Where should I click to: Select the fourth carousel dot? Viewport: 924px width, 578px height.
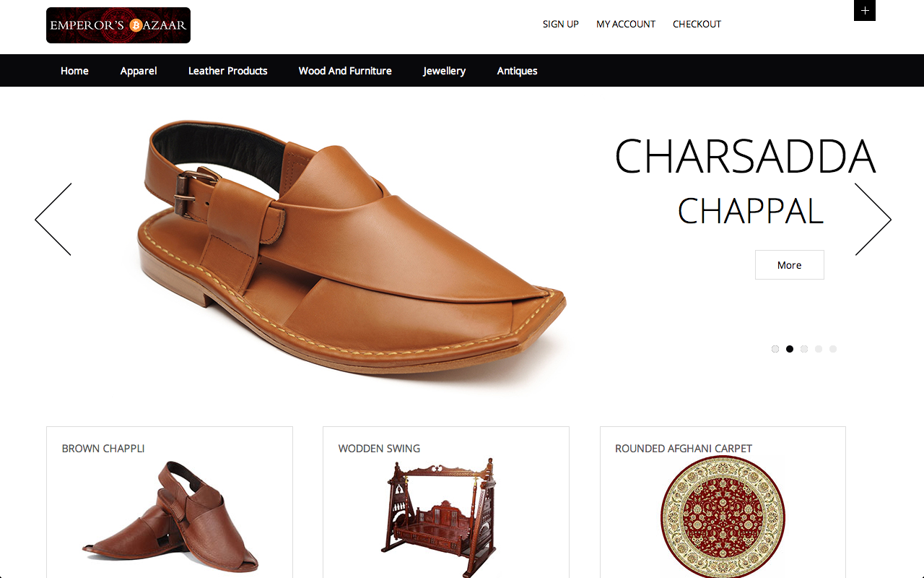click(x=819, y=349)
